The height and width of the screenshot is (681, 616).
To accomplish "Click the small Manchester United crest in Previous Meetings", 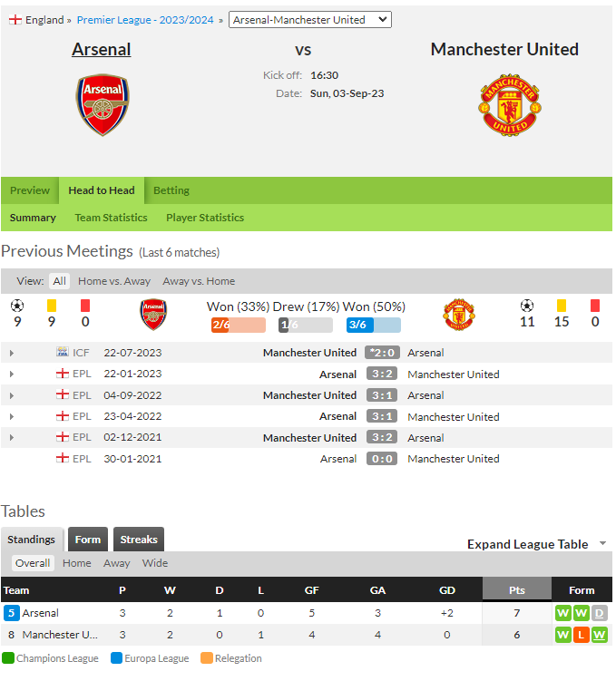I will click(x=459, y=315).
